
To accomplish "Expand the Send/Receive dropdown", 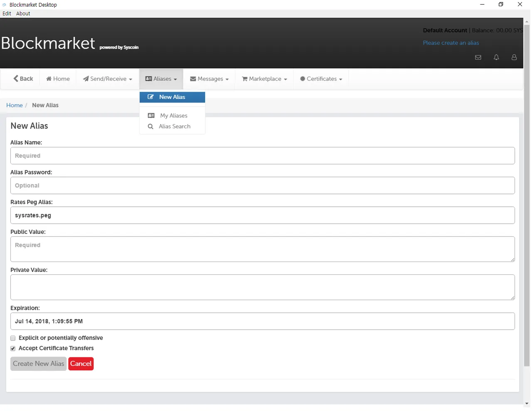I will tap(107, 79).
